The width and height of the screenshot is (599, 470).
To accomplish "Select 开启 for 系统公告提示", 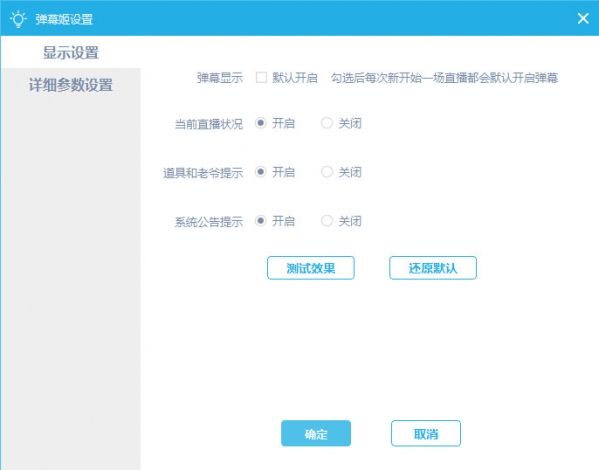I will coord(261,221).
